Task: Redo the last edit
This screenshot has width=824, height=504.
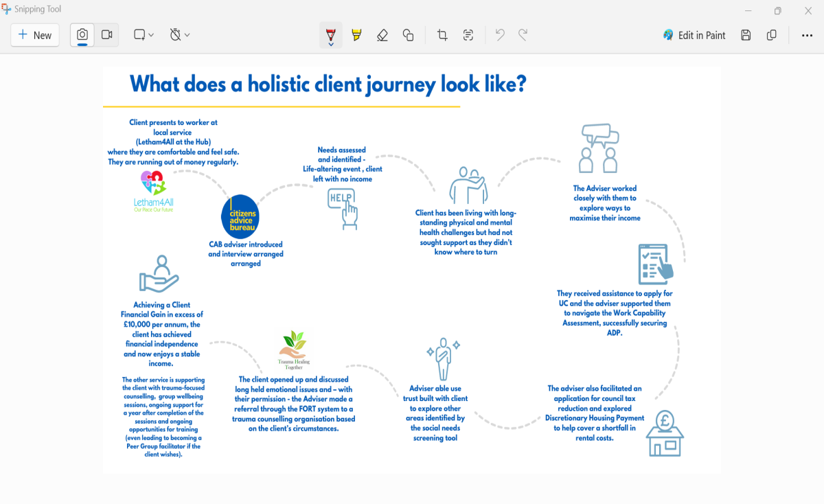Action: 523,35
